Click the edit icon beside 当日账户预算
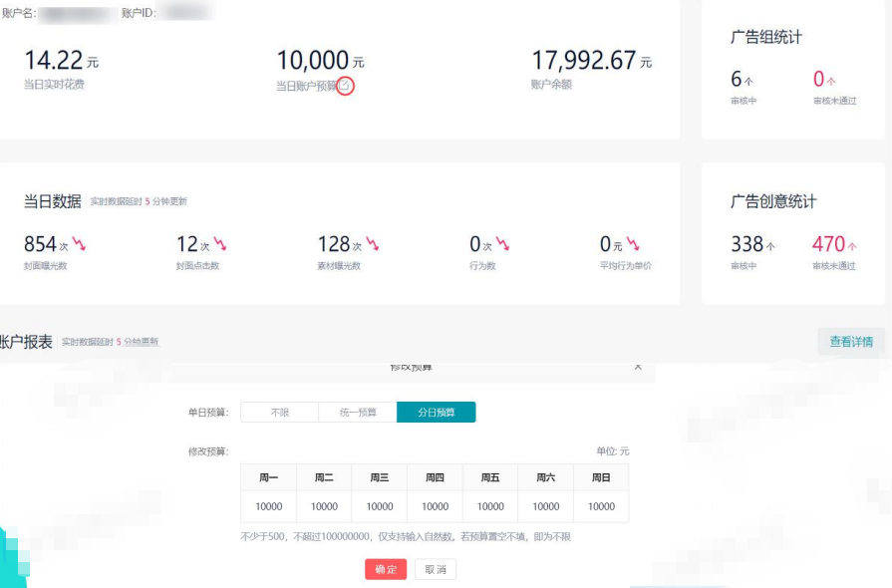Image resolution: width=892 pixels, height=588 pixels. point(344,86)
